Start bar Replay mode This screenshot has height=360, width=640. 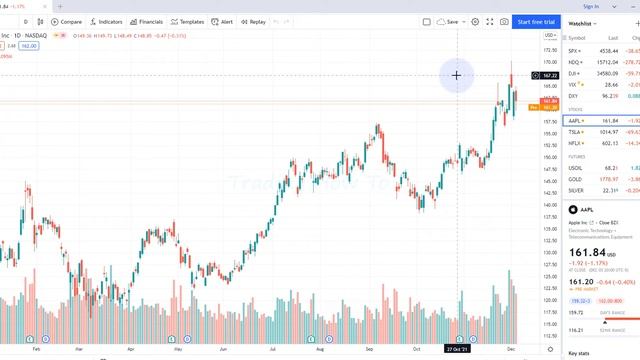253,22
